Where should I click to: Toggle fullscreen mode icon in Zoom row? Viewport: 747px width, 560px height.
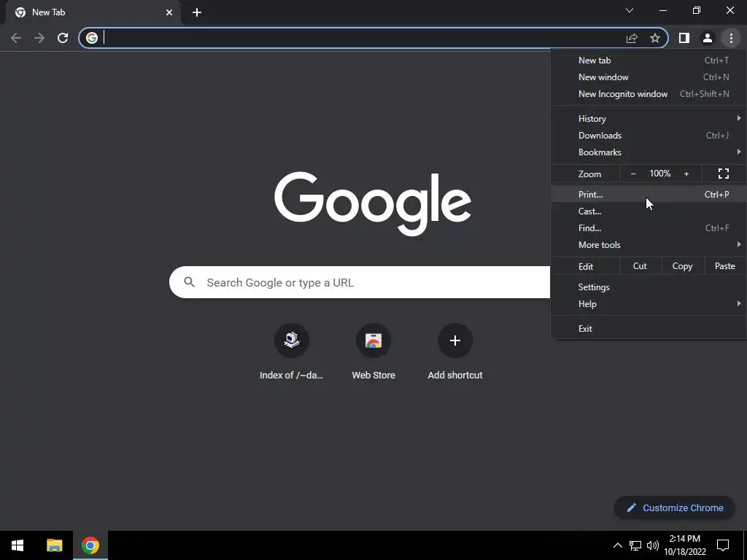tap(723, 174)
